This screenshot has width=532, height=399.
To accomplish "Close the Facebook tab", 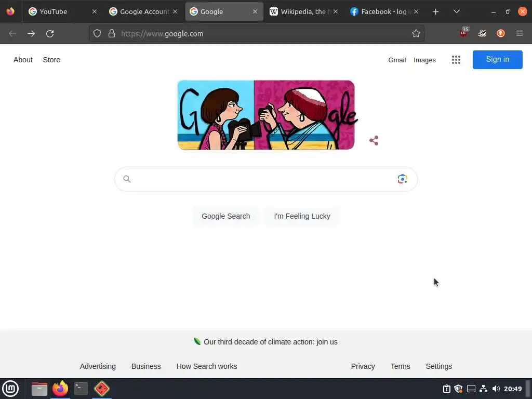I will point(416,11).
